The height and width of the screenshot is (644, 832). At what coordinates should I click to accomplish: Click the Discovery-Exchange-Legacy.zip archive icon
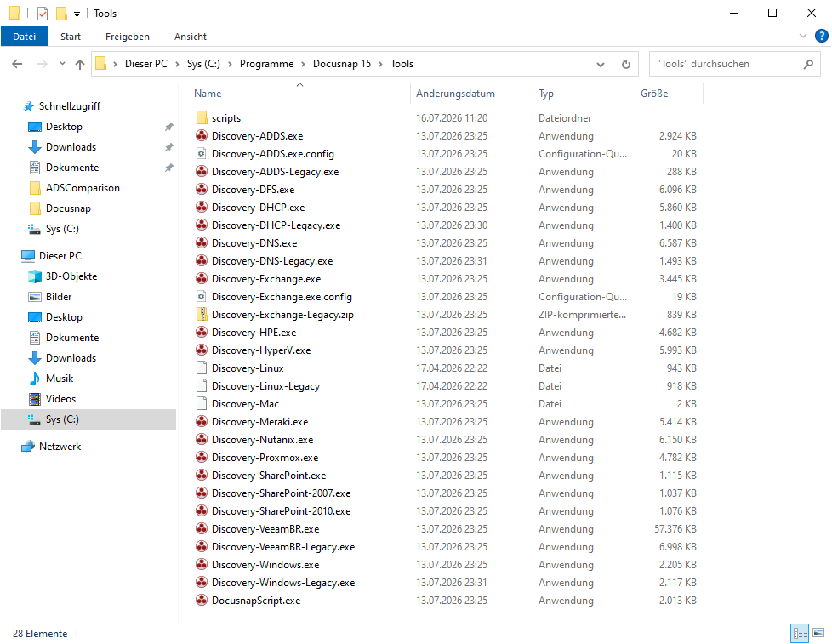coord(202,315)
